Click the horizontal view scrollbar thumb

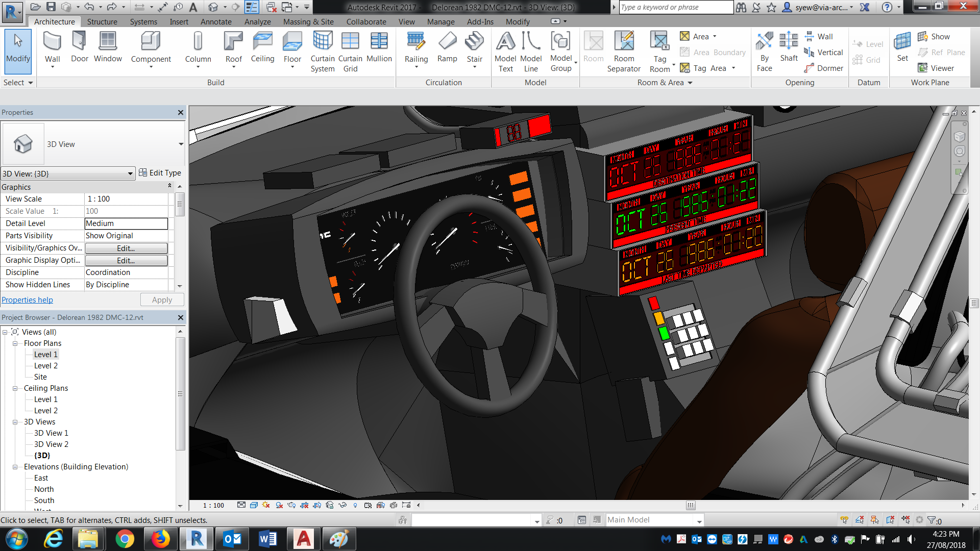(x=690, y=505)
